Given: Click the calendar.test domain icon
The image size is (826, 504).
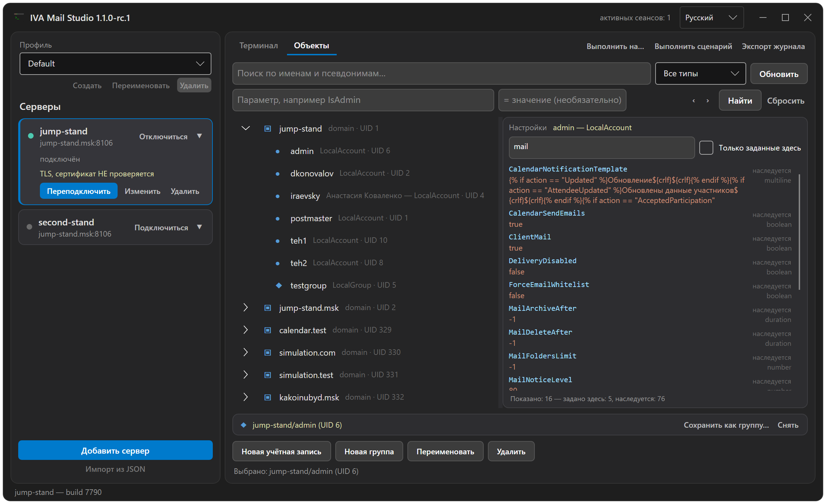Looking at the screenshot, I should [x=268, y=330].
